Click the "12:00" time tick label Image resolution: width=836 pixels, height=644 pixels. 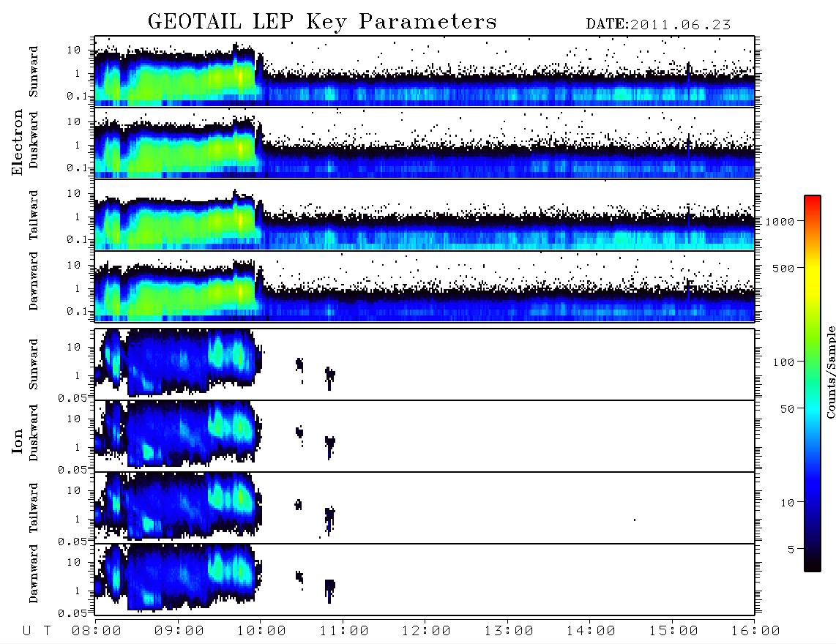coord(426,632)
